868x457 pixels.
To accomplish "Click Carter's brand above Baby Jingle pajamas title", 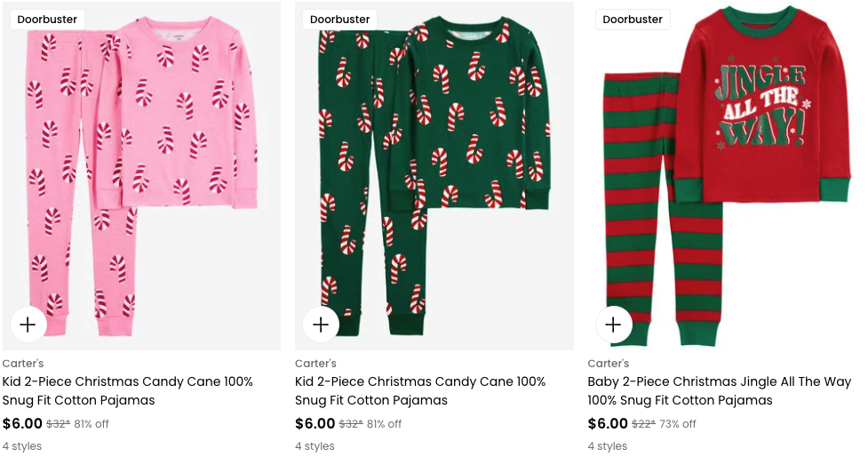I will tap(609, 364).
